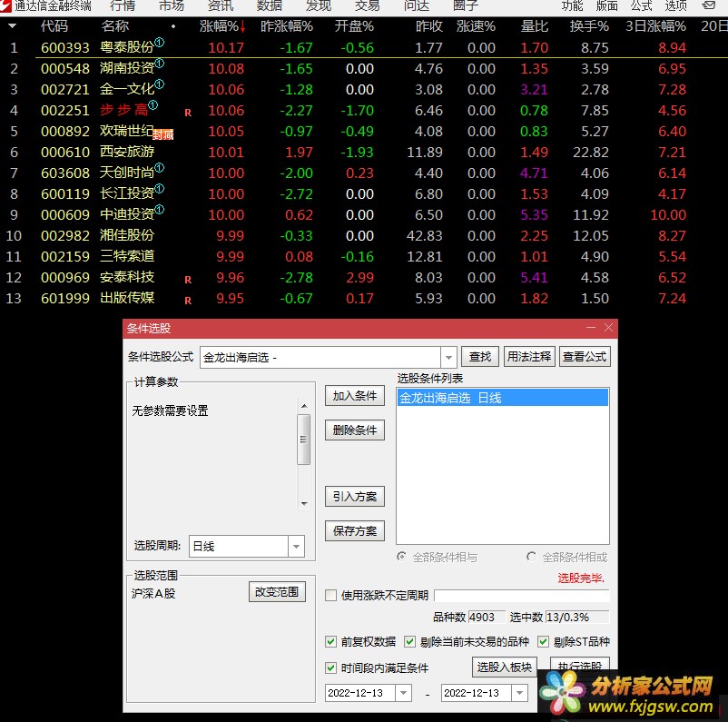Open the 发现 menu
728x722 pixels.
[319, 5]
